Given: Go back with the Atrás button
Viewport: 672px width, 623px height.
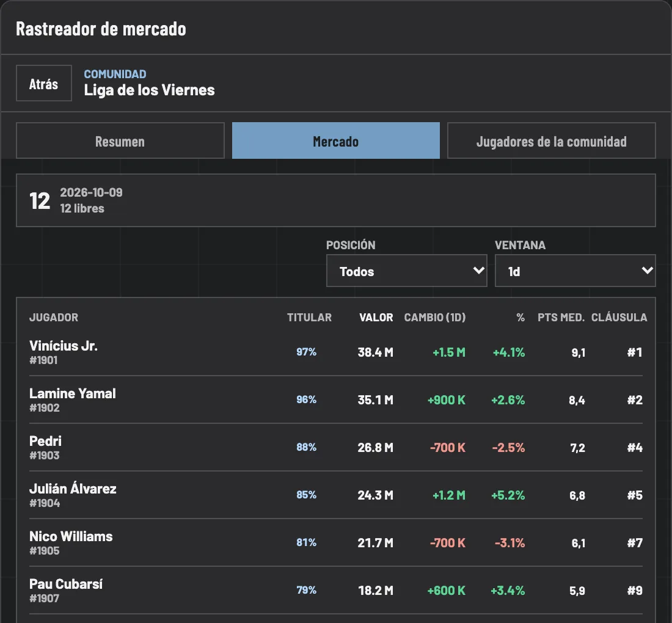Looking at the screenshot, I should (x=44, y=83).
